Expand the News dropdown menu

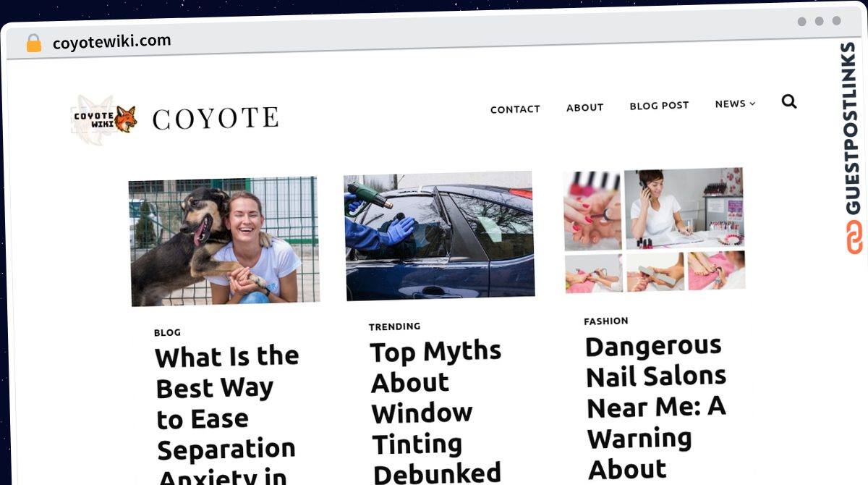coord(735,104)
